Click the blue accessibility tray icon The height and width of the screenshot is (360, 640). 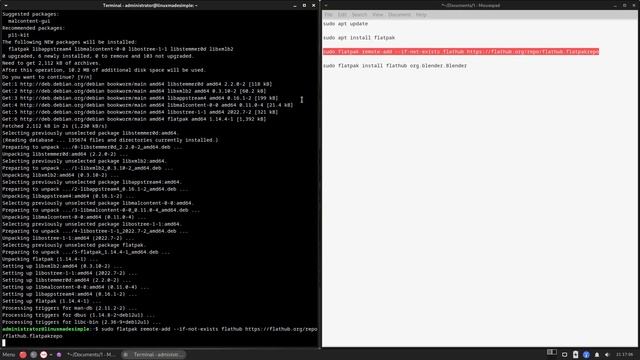[x=586, y=355]
